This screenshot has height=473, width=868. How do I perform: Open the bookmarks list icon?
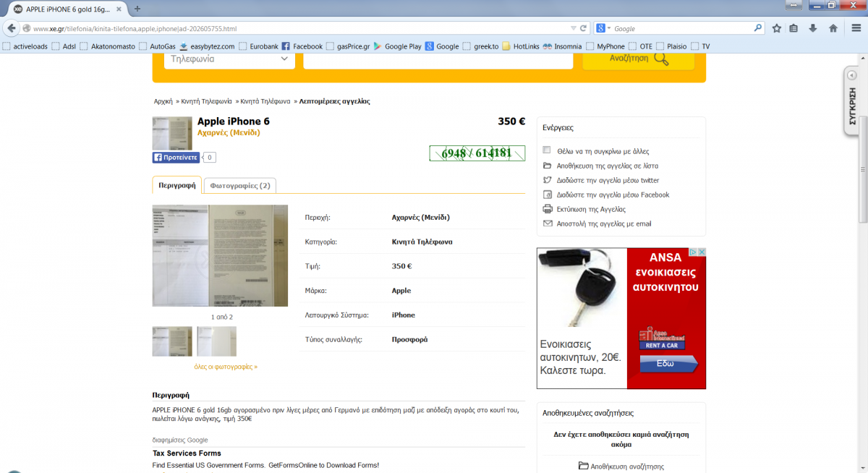click(793, 28)
